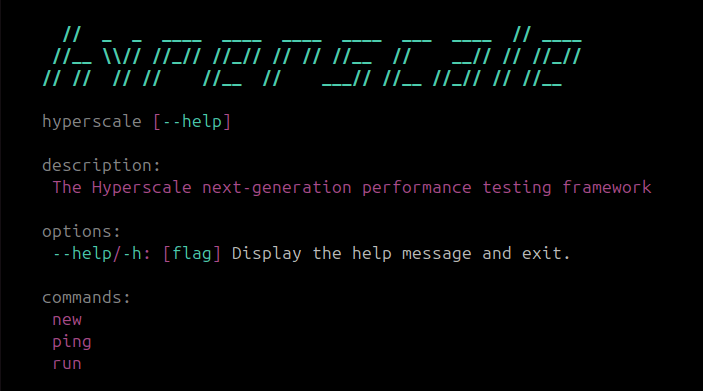703x391 pixels.
Task: Click the 'new' command text
Action: (x=67, y=320)
